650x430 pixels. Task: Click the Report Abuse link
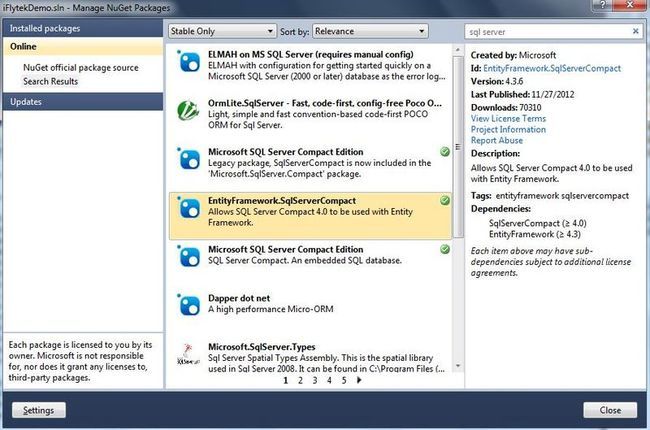pyautogui.click(x=497, y=140)
